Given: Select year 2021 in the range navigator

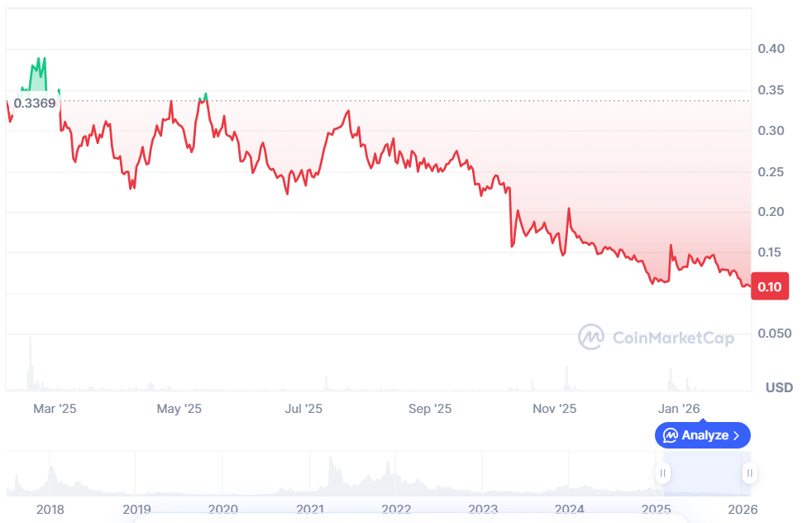Looking at the screenshot, I should pyautogui.click(x=310, y=510).
